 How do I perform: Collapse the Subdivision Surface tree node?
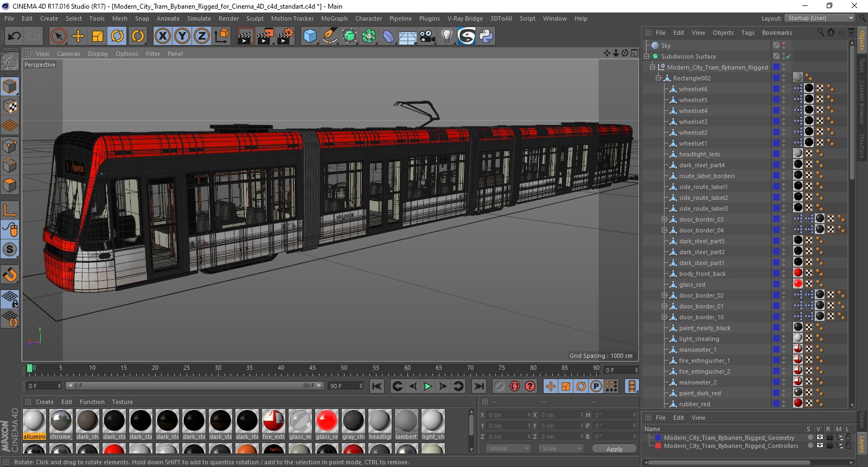pos(647,56)
